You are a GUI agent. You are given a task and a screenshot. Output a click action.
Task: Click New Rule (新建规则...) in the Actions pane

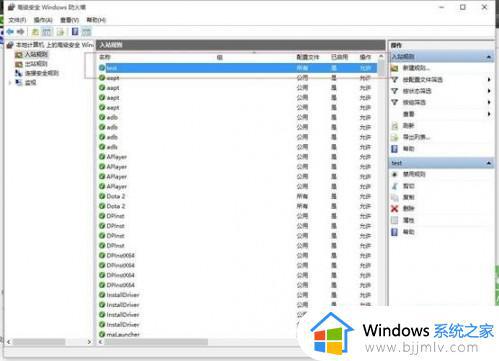(416, 68)
